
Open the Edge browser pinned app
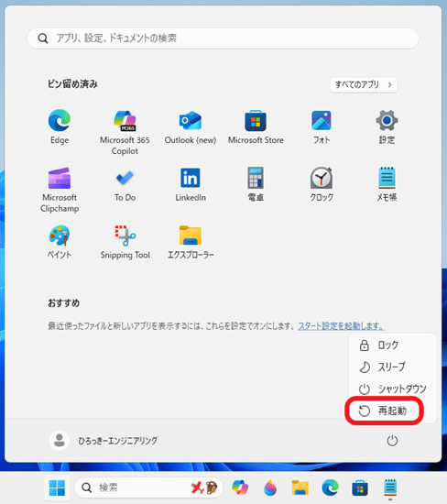coord(60,127)
